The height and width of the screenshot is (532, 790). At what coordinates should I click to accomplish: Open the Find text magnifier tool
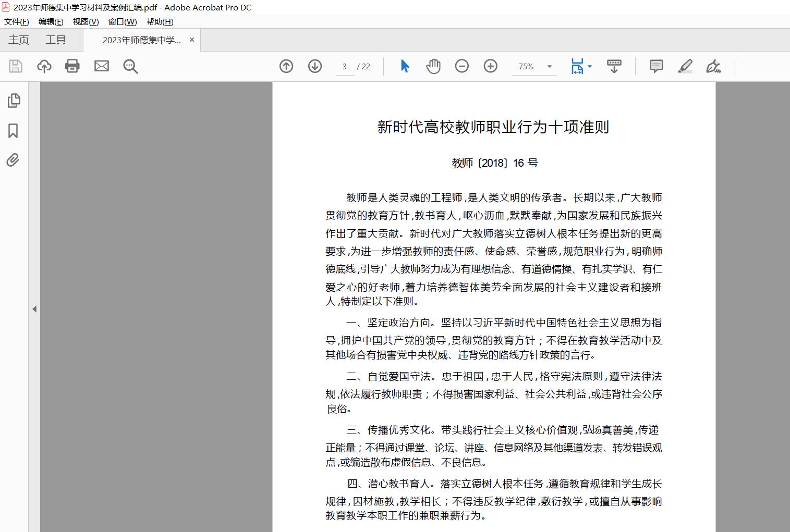(130, 66)
